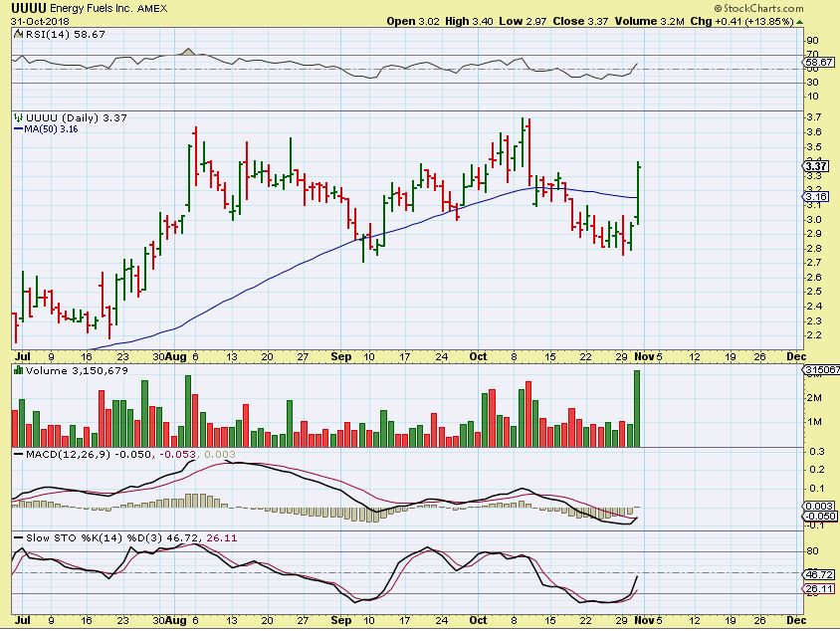Click the MACD(12,26,9) legend label

click(x=68, y=454)
